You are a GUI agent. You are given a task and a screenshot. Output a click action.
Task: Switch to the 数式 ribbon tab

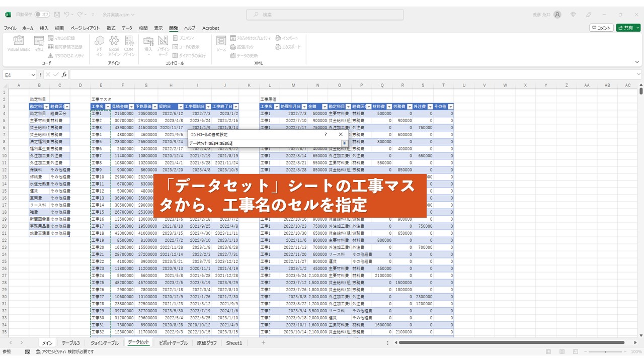[x=111, y=28]
